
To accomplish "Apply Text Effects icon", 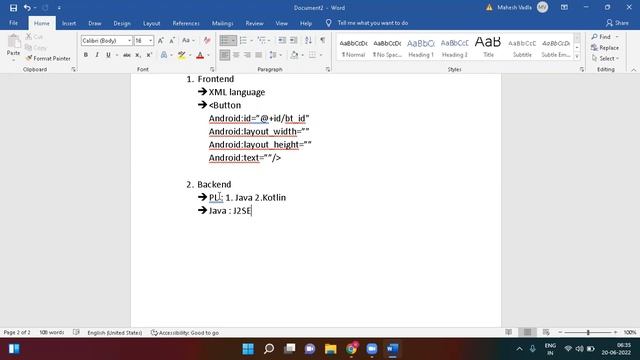I will coord(164,55).
